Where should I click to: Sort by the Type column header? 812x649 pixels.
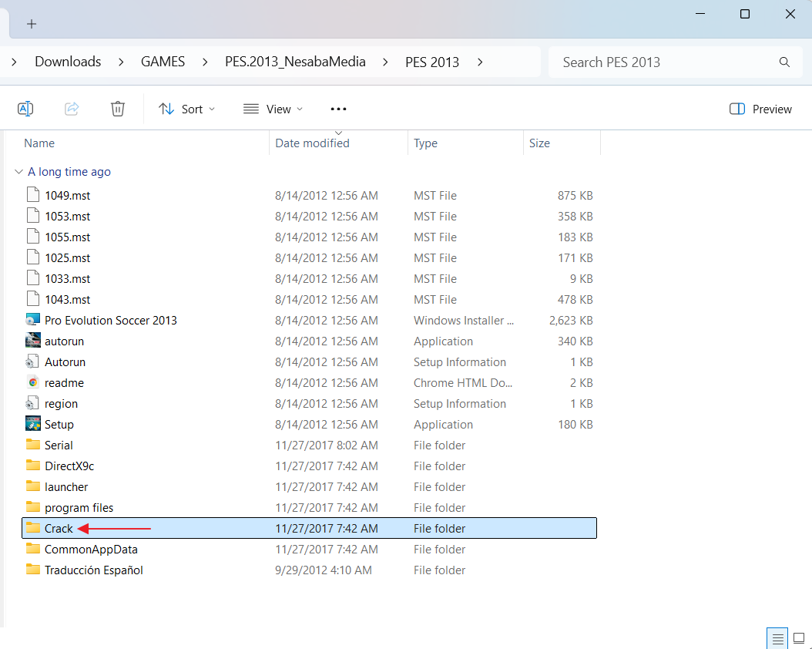pos(426,143)
